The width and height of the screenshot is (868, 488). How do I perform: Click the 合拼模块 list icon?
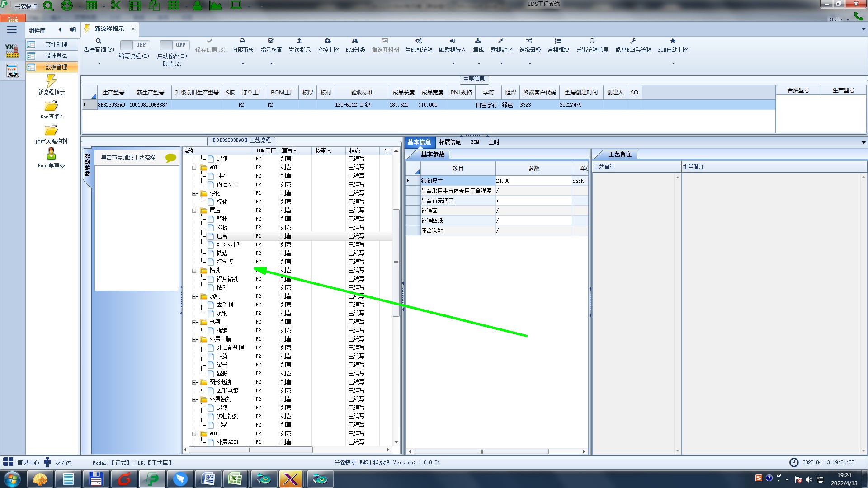coord(558,41)
